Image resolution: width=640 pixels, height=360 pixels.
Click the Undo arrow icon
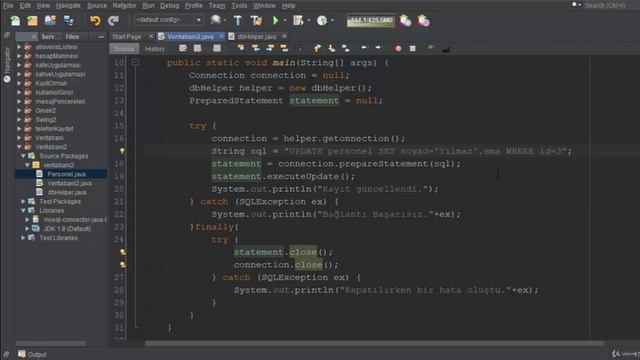(95, 20)
